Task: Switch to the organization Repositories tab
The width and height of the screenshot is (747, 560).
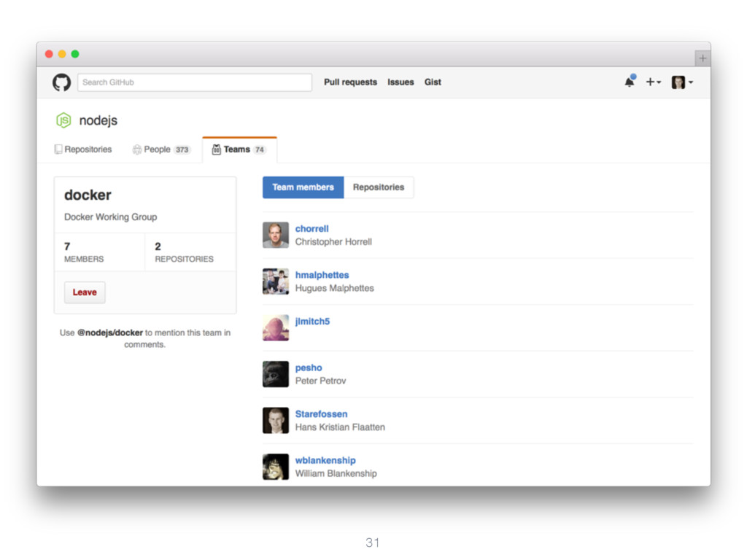Action: (x=83, y=149)
